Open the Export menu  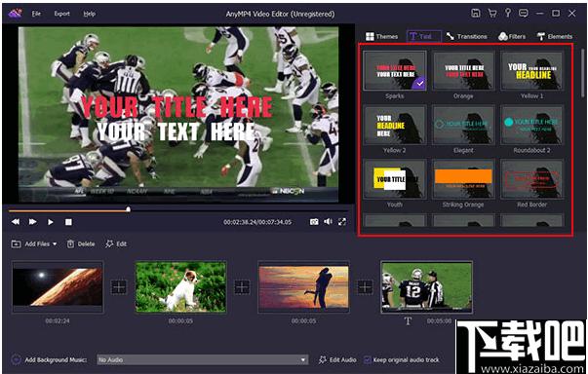click(61, 14)
